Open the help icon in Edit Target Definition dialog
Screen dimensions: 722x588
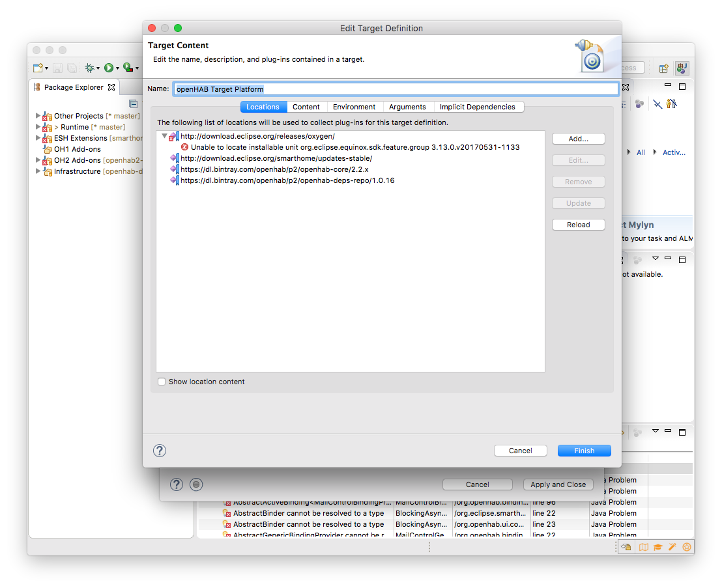coord(159,451)
